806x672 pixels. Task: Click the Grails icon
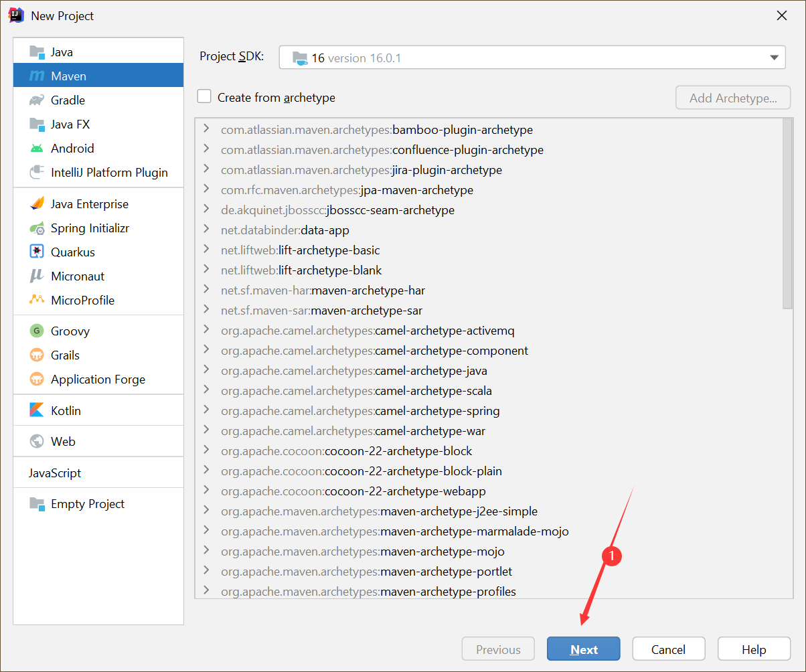click(x=37, y=355)
